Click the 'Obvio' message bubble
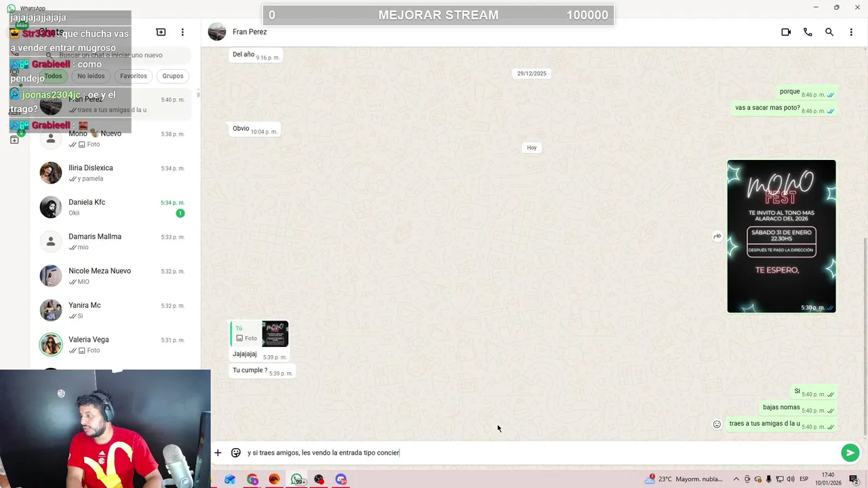The width and height of the screenshot is (868, 488). [x=254, y=129]
